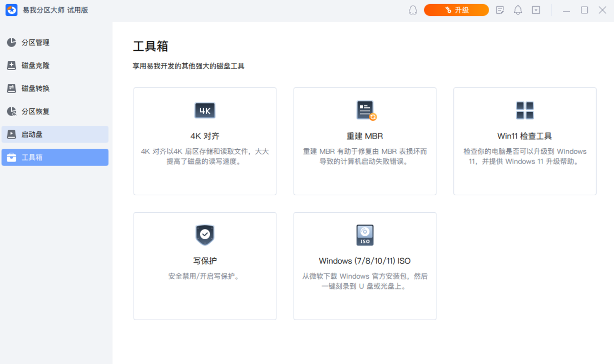Click the Win11 检查工具 card
614x364 pixels.
point(524,141)
